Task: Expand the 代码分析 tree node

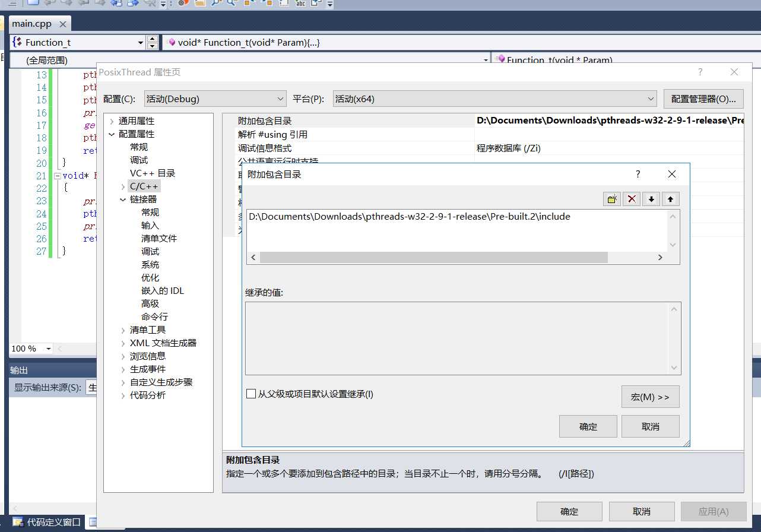Action: (x=123, y=395)
